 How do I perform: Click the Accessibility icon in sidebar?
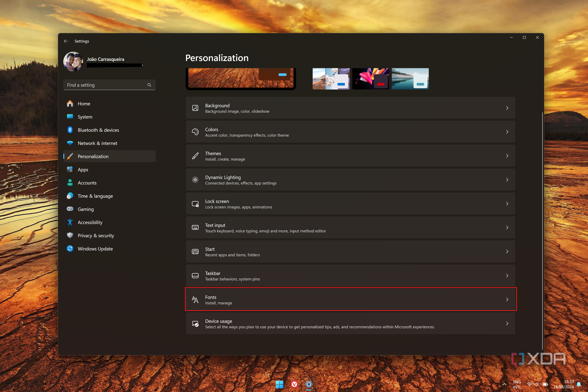point(70,222)
